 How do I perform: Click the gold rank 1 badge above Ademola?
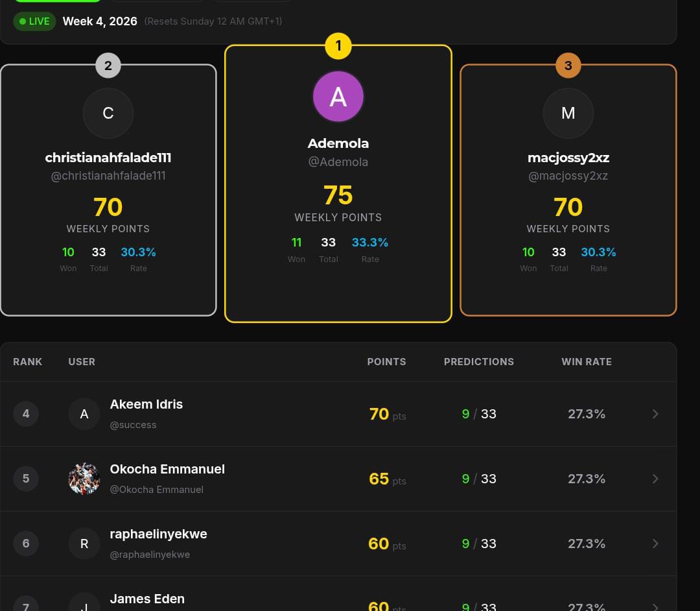(x=338, y=45)
